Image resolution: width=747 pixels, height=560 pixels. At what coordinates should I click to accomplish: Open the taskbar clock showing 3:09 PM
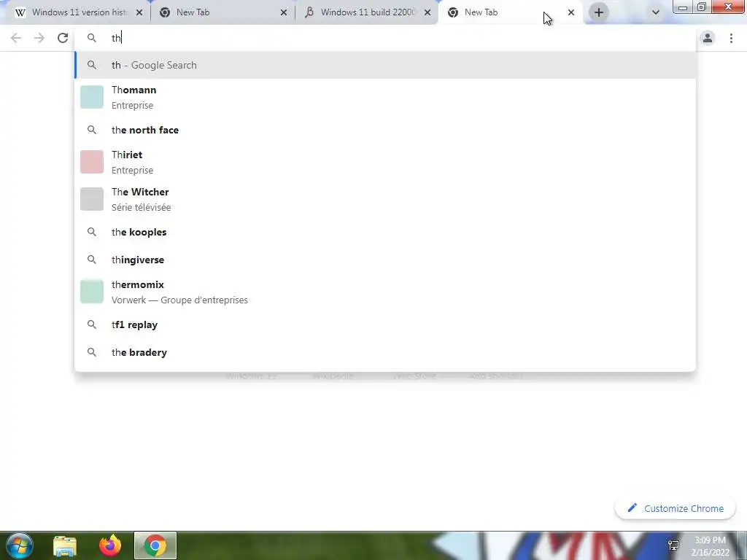[x=710, y=546]
